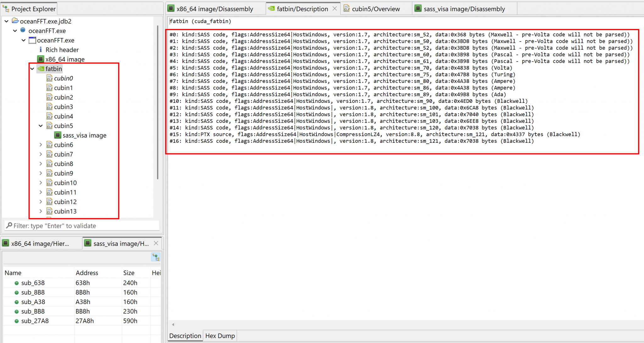Image resolution: width=644 pixels, height=343 pixels.
Task: Click the ELF icon on cubin5/Overview tab
Action: click(x=347, y=8)
